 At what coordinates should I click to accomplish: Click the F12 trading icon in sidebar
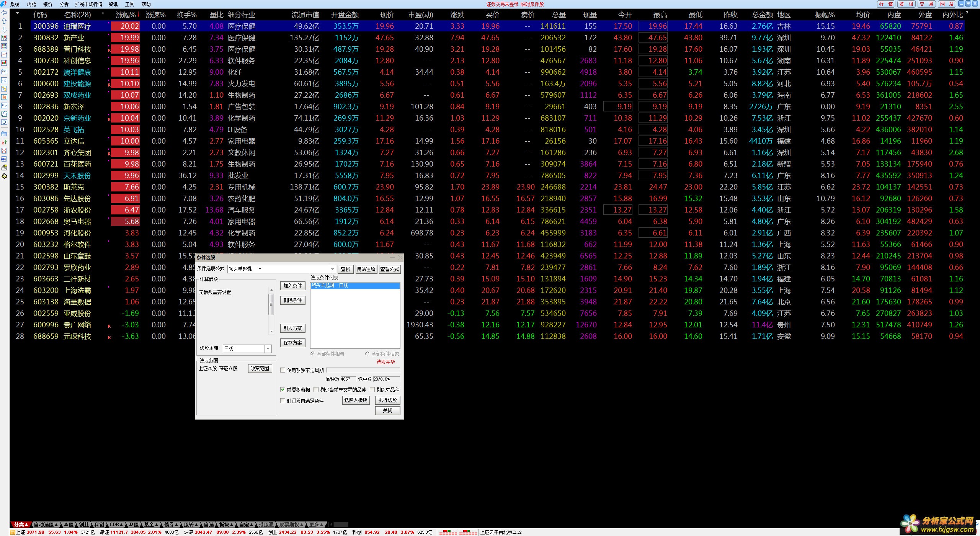(x=4, y=105)
